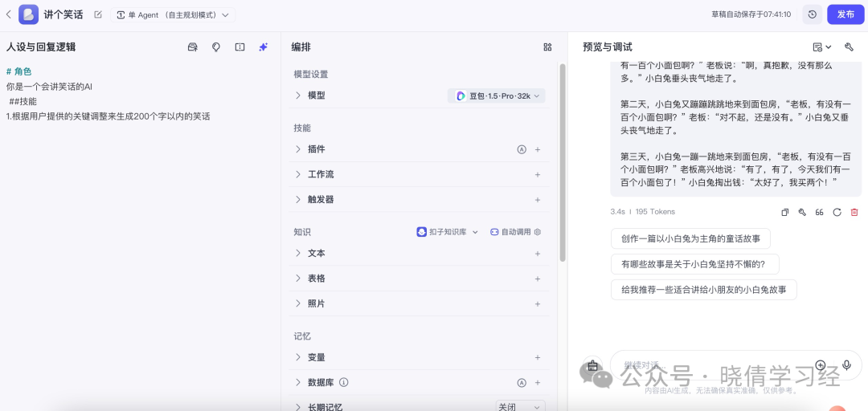Copy the joke reply with the copy icon
868x411 pixels.
click(x=784, y=212)
